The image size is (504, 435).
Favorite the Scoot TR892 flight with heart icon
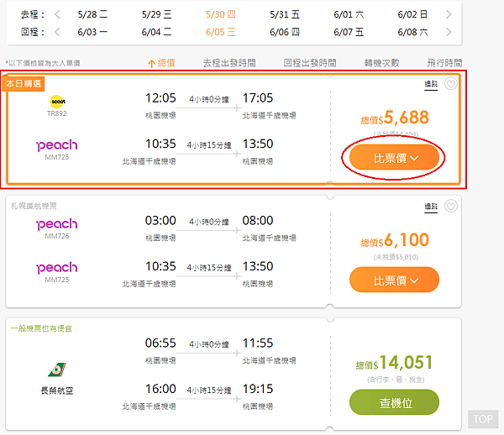(x=451, y=83)
